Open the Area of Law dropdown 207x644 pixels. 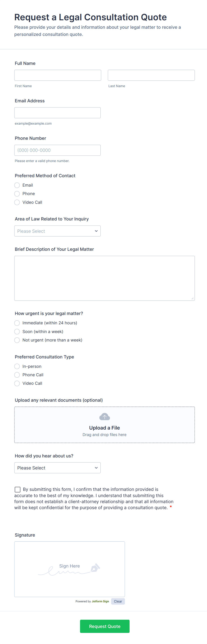(x=57, y=231)
